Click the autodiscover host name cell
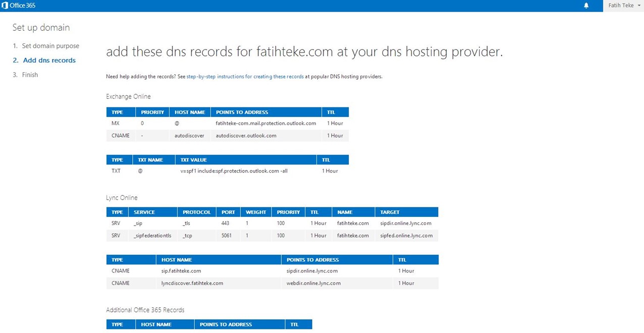 click(189, 136)
